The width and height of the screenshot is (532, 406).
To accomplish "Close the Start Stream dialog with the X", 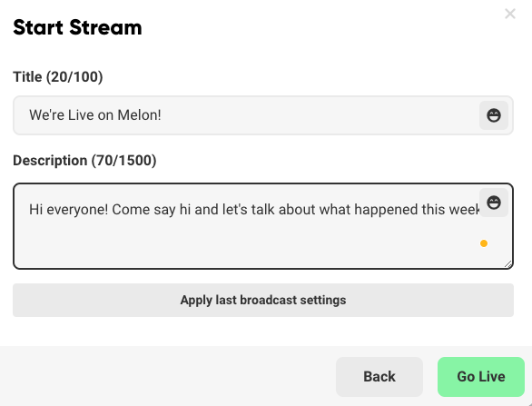I will point(510,14).
